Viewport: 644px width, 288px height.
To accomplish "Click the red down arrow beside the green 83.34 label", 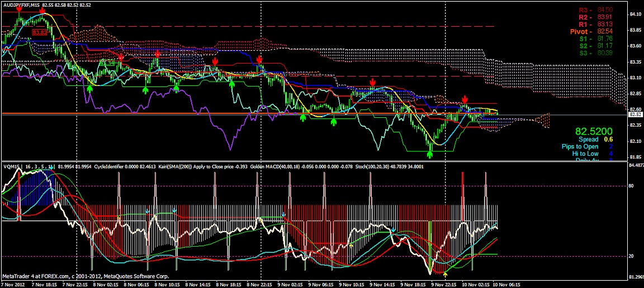I will click(121, 57).
